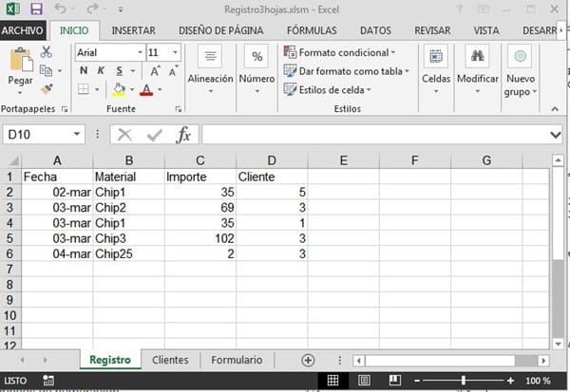The height and width of the screenshot is (392, 570).
Task: Click the formula bar cancel X icon
Action: click(124, 135)
